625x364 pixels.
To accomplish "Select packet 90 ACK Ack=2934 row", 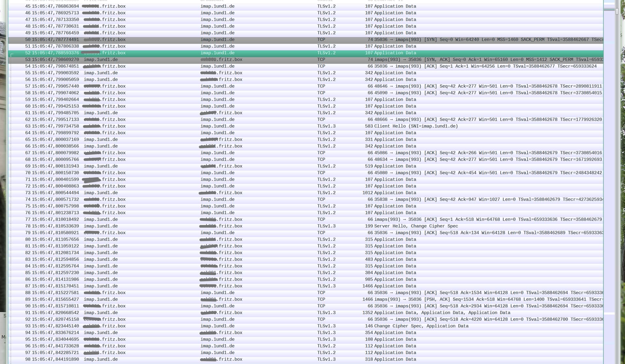I will pos(306,306).
